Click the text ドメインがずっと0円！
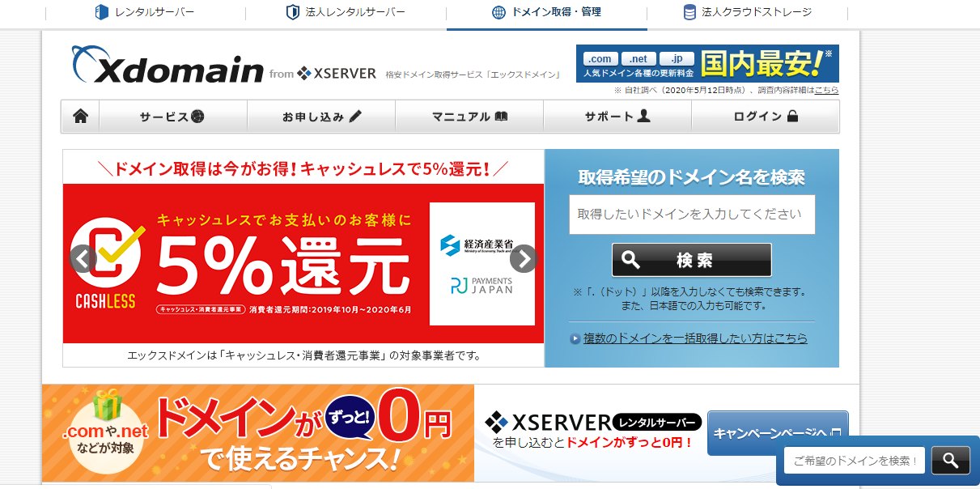This screenshot has width=980, height=489. [630, 443]
